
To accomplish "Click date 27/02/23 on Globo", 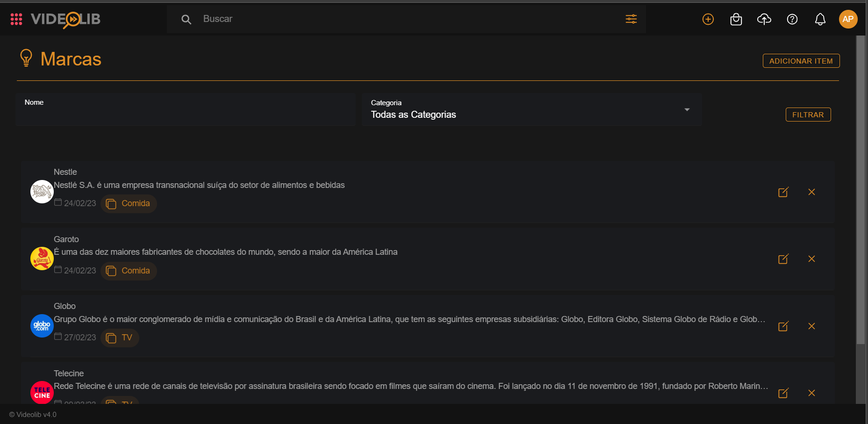I will coord(80,338).
